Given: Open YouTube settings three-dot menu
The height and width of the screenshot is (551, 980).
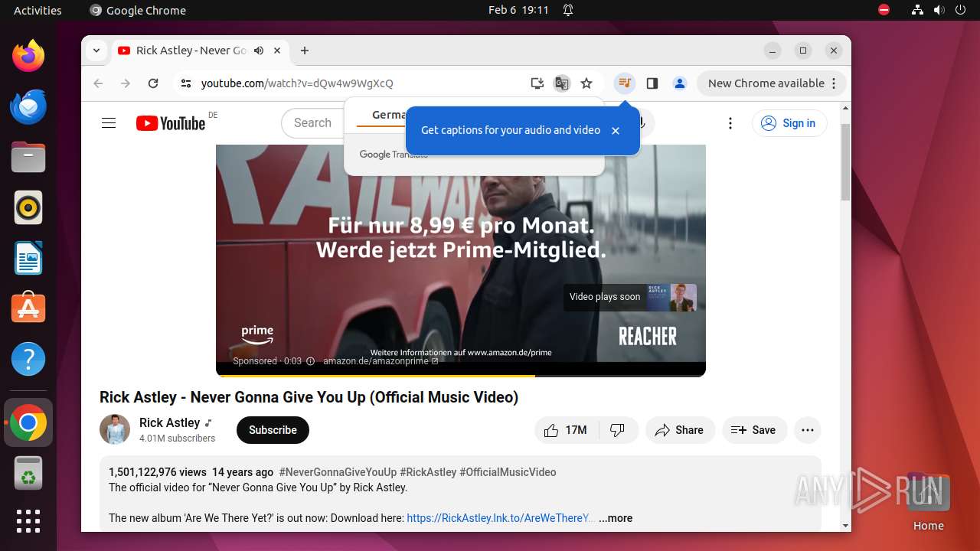Looking at the screenshot, I should (730, 123).
